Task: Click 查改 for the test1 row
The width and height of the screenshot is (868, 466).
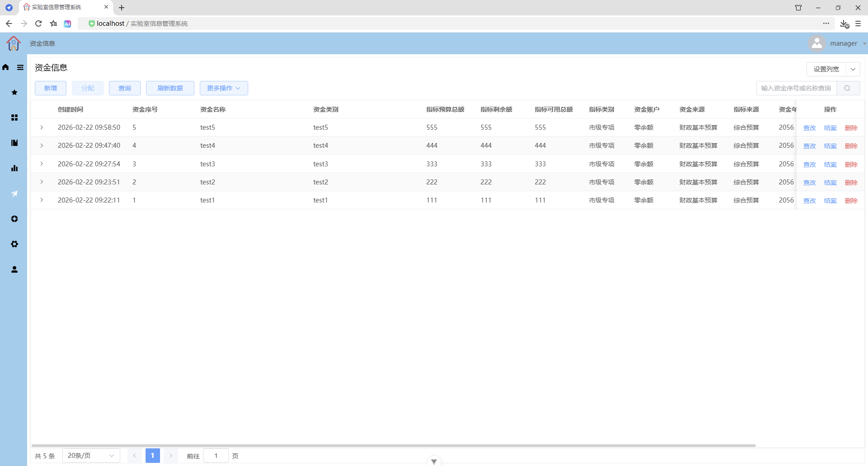Action: [x=810, y=201]
